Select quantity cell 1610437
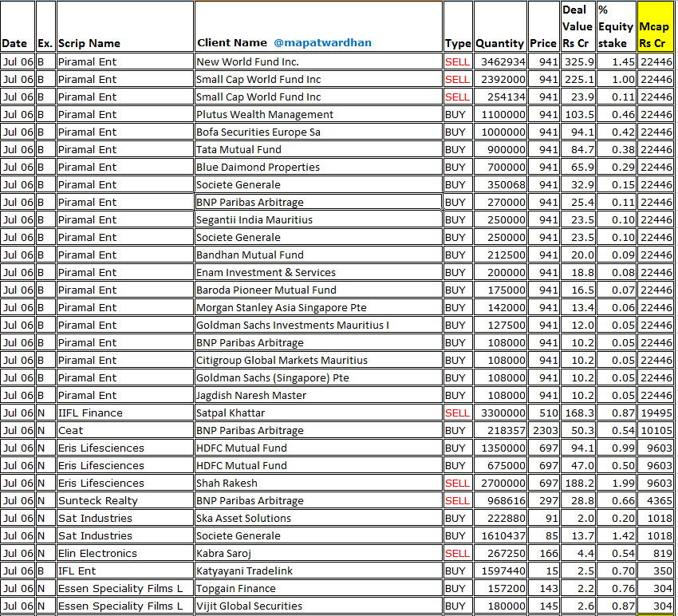 [x=500, y=536]
